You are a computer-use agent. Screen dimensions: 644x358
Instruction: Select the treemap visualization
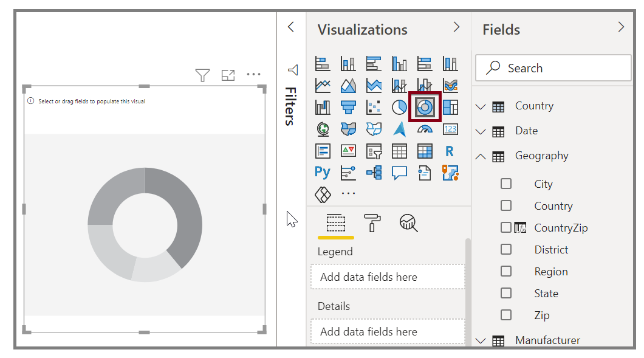point(450,106)
